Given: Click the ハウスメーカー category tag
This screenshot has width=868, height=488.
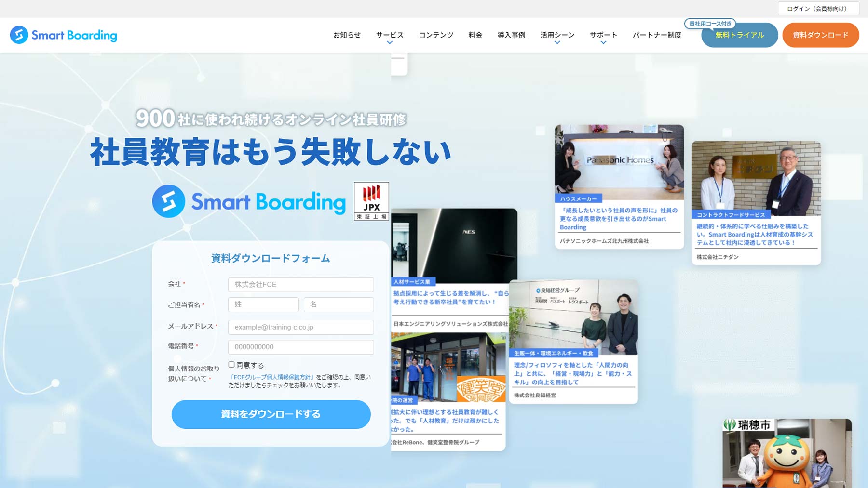Looking at the screenshot, I should click(x=578, y=198).
